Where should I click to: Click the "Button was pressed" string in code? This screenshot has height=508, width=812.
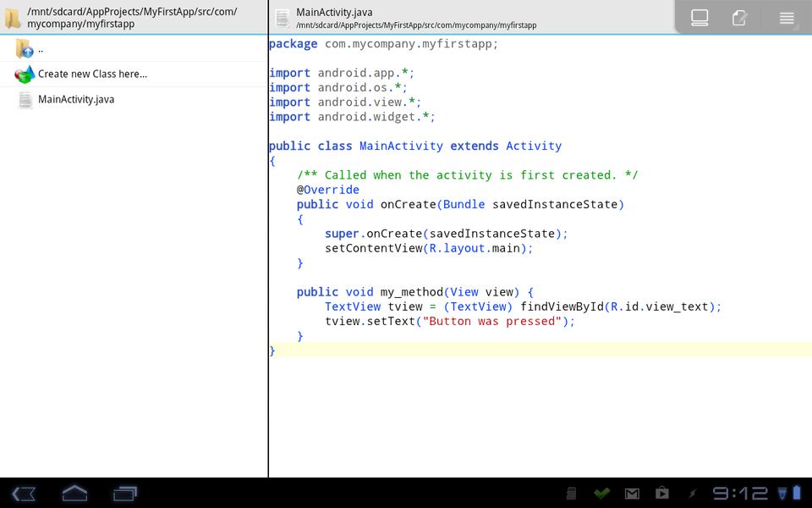[x=491, y=321]
